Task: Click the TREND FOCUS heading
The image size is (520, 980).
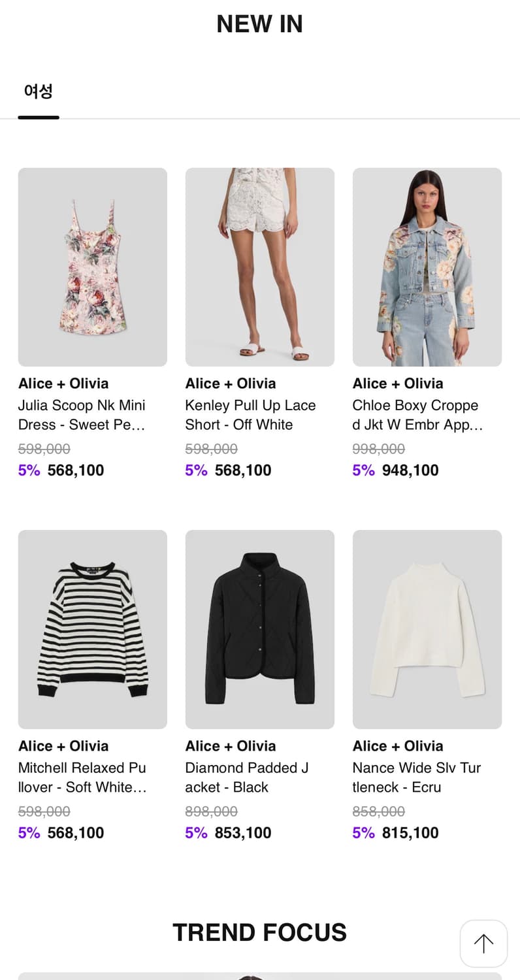Action: pos(259,932)
